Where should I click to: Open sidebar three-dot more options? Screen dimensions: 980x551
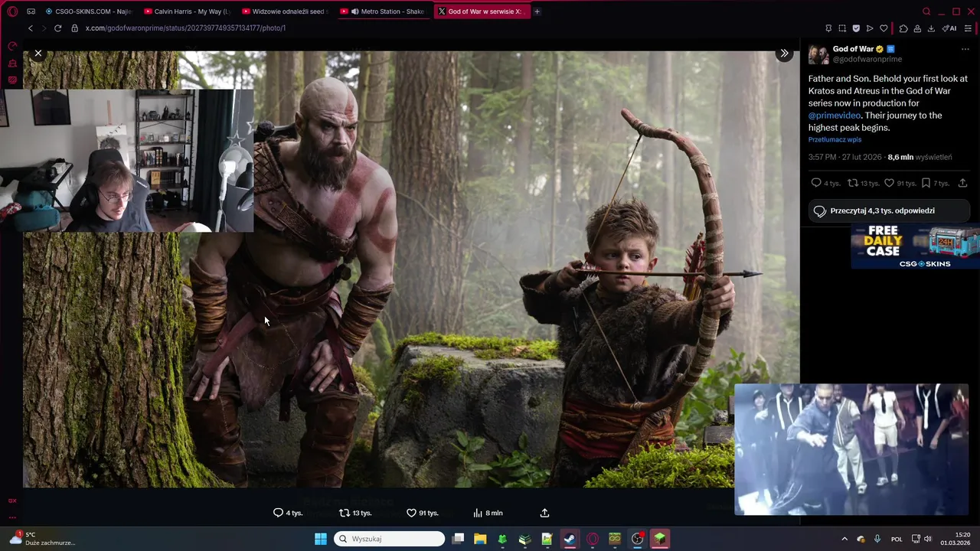(12, 517)
